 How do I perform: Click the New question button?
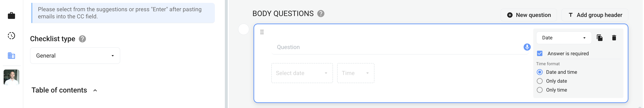(528, 15)
